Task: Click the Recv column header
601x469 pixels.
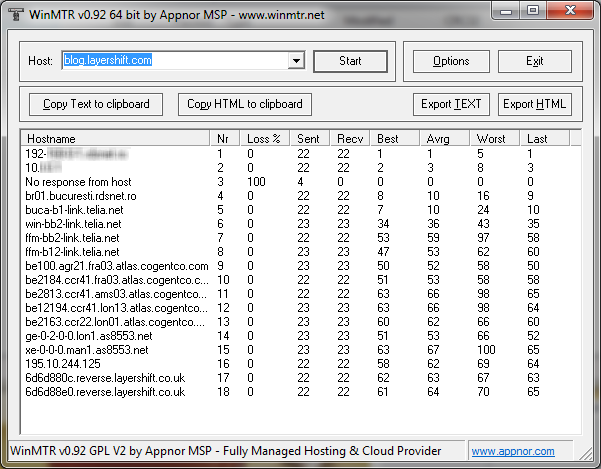Action: (x=350, y=138)
